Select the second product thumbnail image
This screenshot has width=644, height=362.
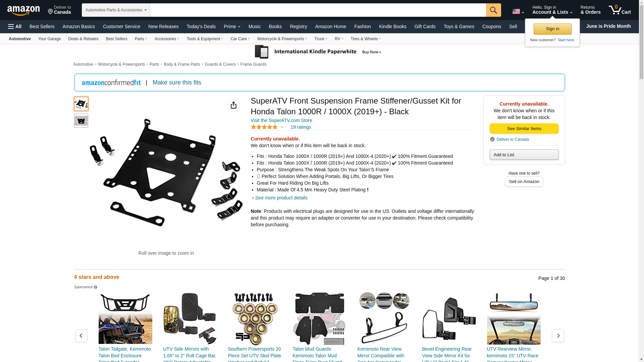81,121
